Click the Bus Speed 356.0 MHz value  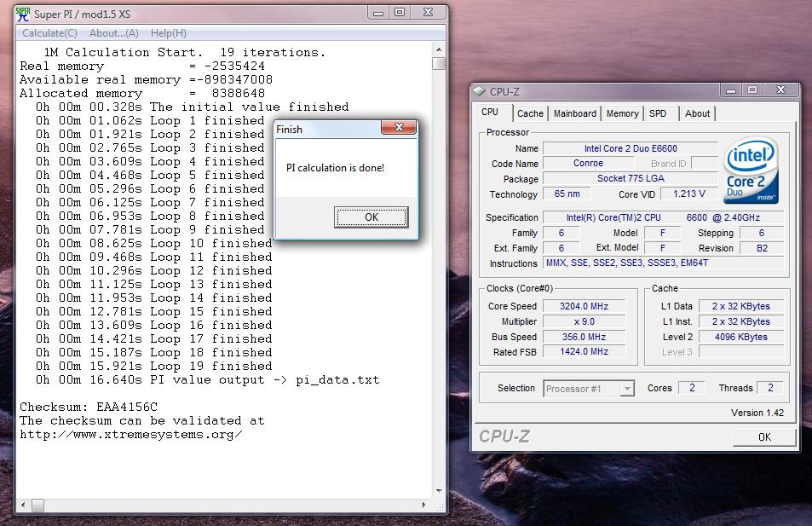(x=584, y=337)
